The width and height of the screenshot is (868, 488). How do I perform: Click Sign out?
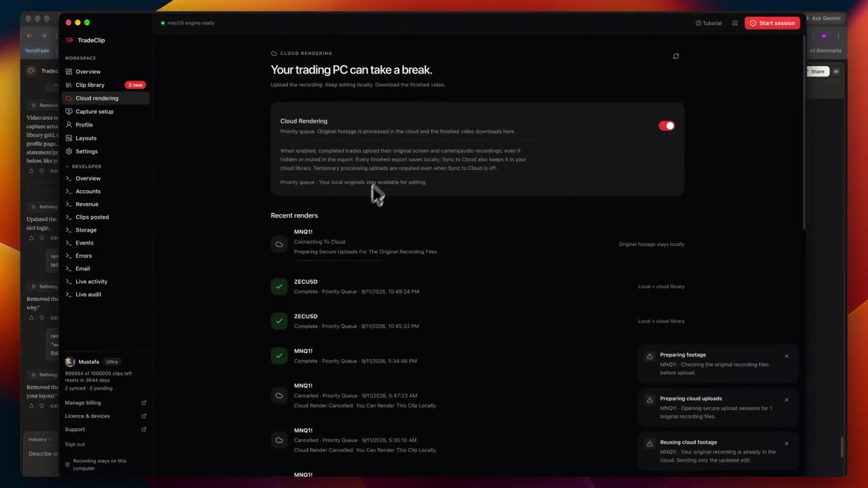pyautogui.click(x=75, y=444)
